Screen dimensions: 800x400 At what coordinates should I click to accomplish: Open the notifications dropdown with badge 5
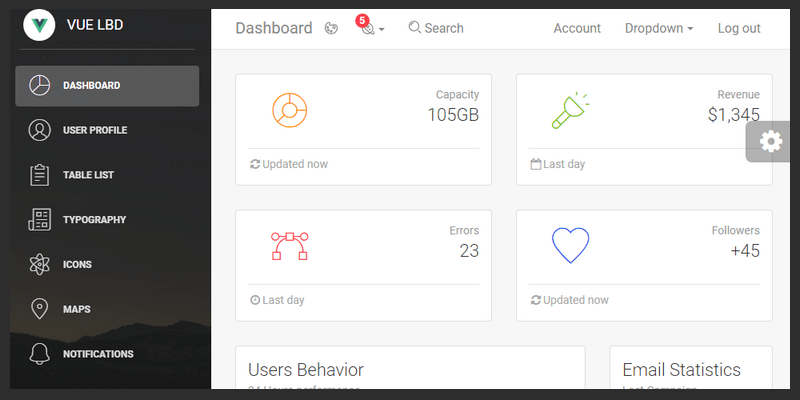pos(370,28)
